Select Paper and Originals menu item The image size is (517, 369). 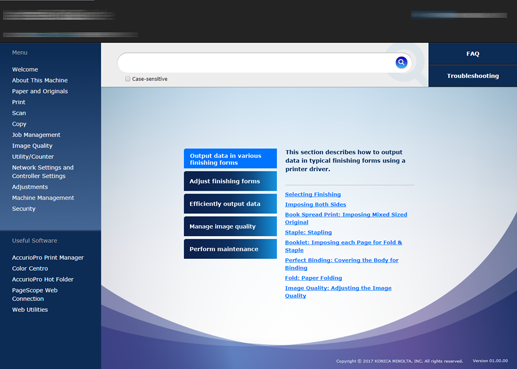[40, 91]
